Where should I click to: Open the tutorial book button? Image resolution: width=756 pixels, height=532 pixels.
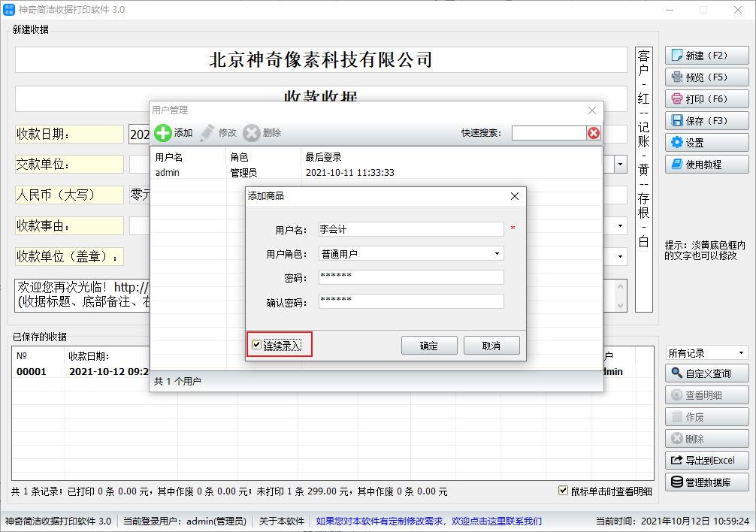click(706, 165)
